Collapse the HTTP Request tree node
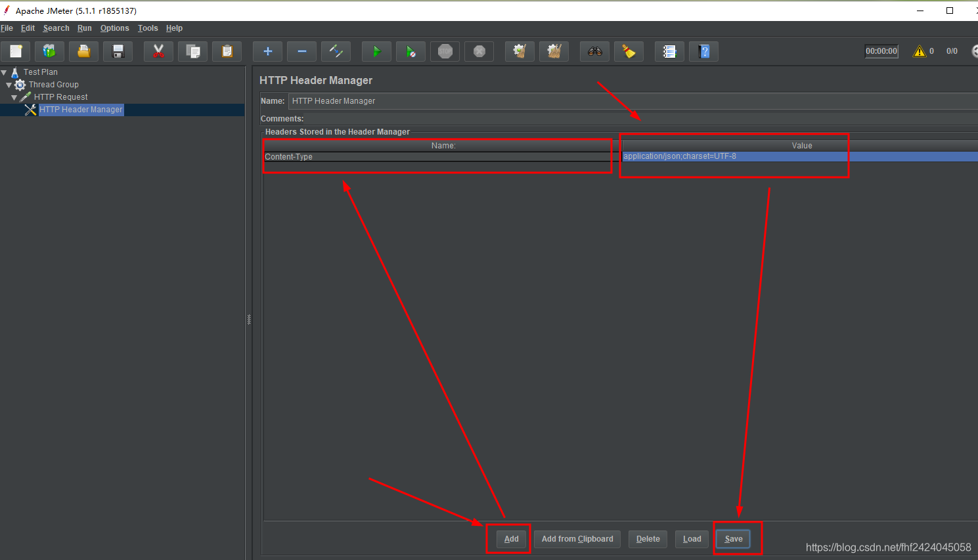This screenshot has width=978, height=560. pos(14,97)
